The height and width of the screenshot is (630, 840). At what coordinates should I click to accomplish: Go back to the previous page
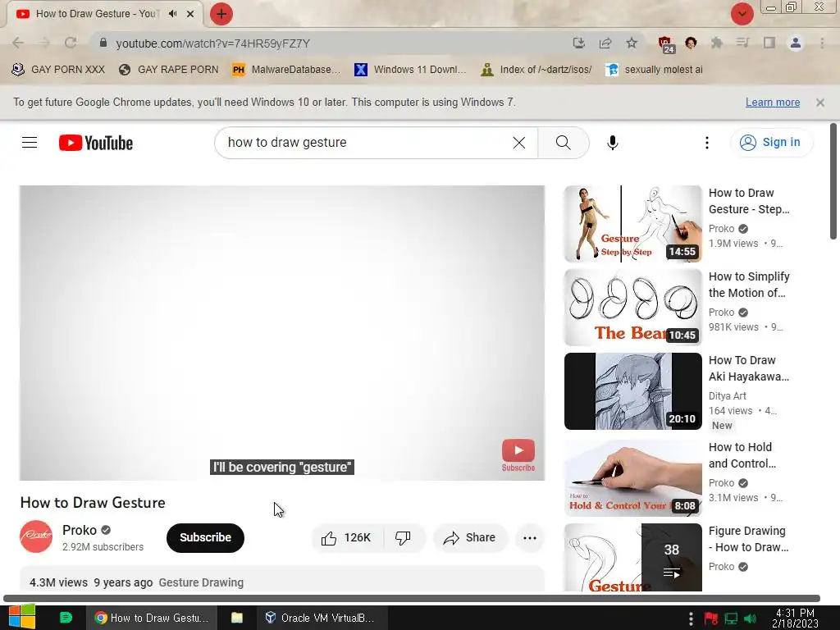pos(18,43)
